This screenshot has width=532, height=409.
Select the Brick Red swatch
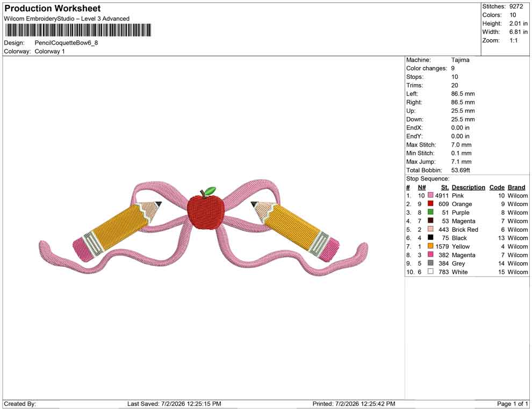pyautogui.click(x=430, y=229)
